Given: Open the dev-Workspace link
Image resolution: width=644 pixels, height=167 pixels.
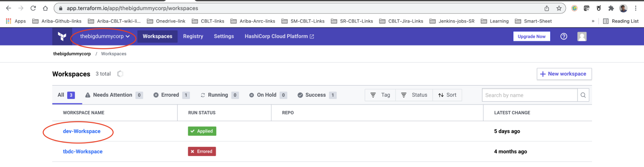Looking at the screenshot, I should point(81,131).
